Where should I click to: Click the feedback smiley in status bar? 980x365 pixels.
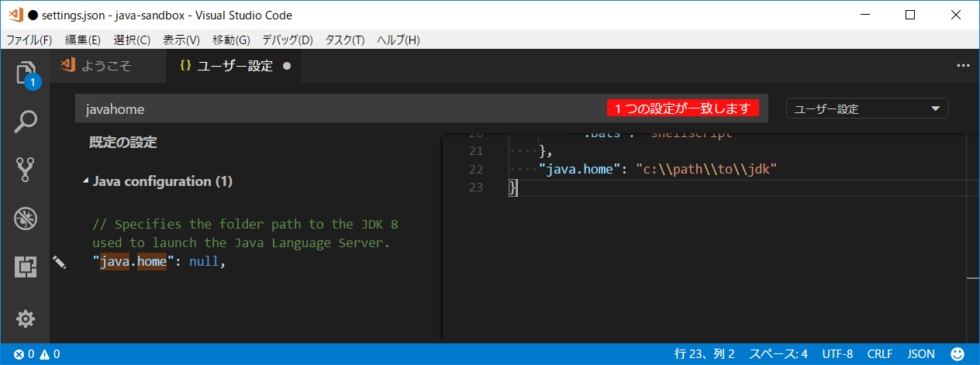click(958, 354)
